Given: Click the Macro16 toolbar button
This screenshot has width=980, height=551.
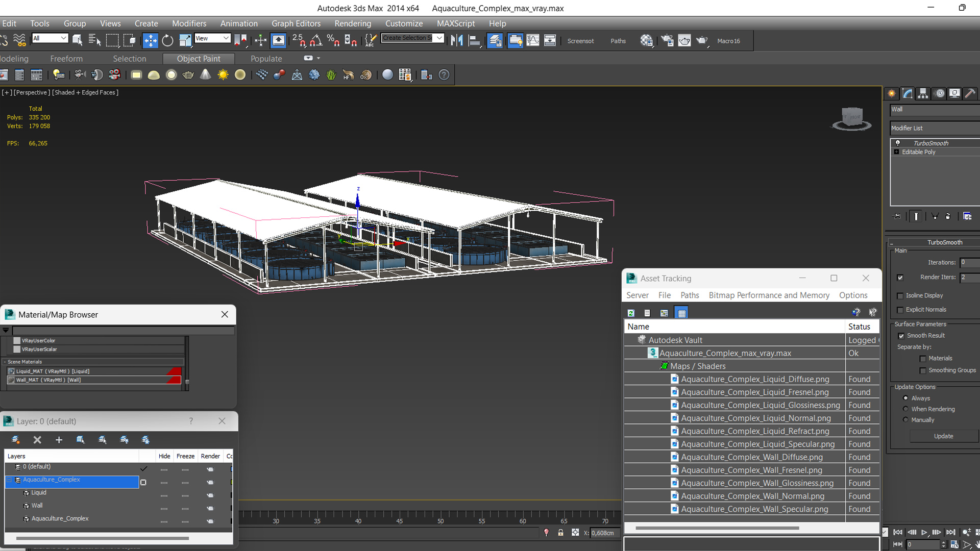Looking at the screenshot, I should [x=728, y=41].
